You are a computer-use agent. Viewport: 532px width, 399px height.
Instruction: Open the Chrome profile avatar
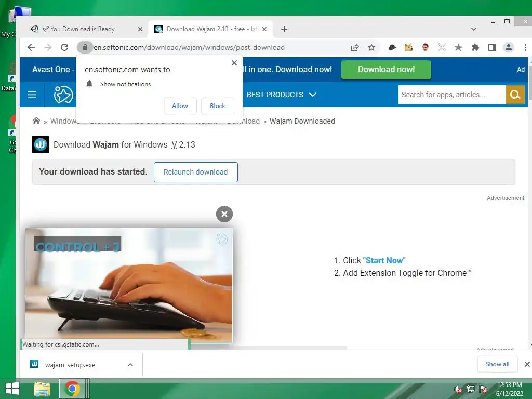point(508,47)
